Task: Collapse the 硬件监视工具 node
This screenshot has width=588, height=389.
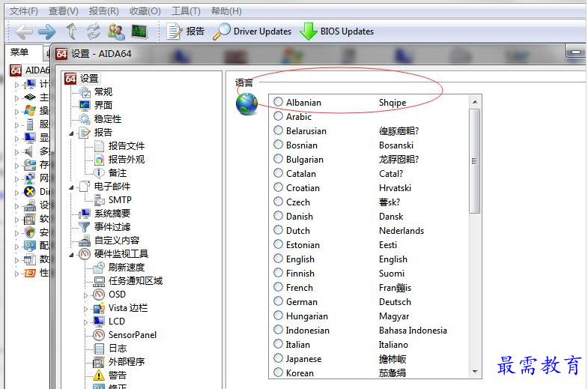Action: coord(71,255)
